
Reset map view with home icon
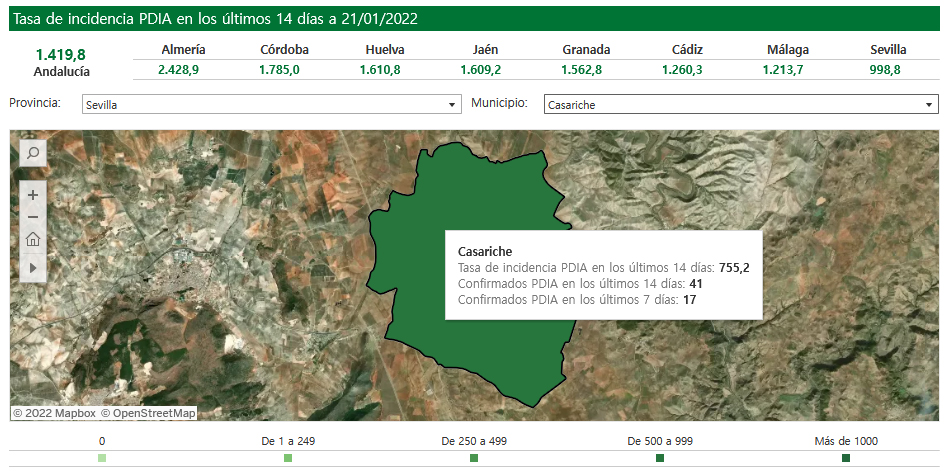click(33, 239)
